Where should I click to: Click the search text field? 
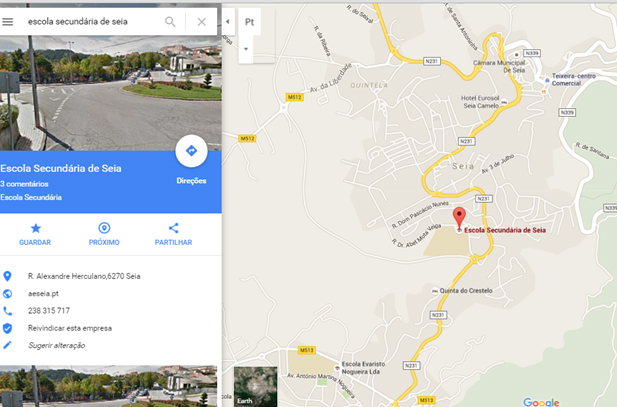pyautogui.click(x=92, y=22)
